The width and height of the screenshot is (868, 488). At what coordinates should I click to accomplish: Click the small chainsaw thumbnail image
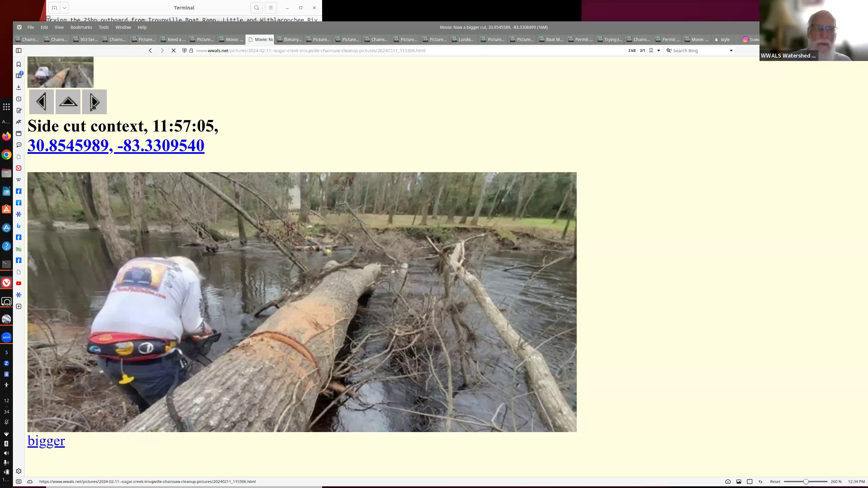pos(60,72)
